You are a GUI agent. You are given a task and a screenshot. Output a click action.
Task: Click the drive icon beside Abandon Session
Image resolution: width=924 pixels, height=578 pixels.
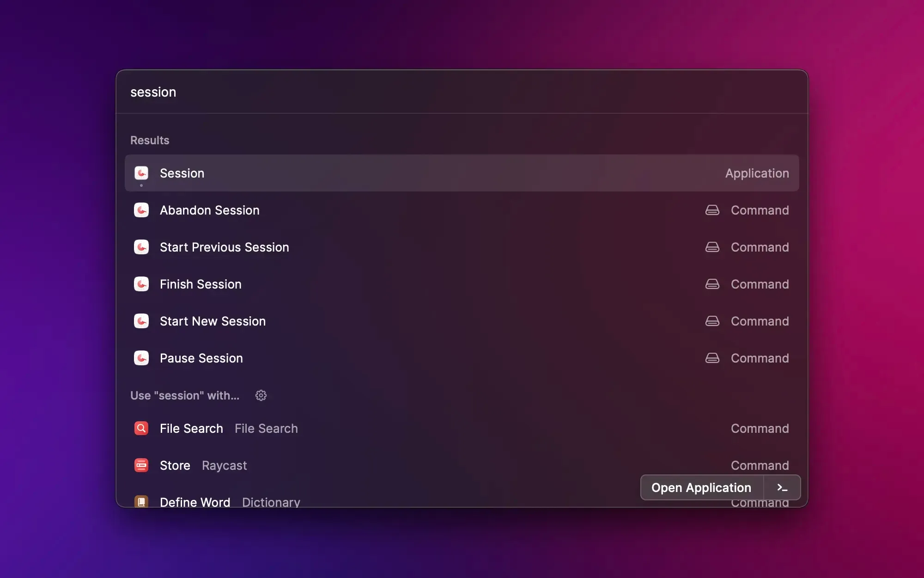click(712, 210)
